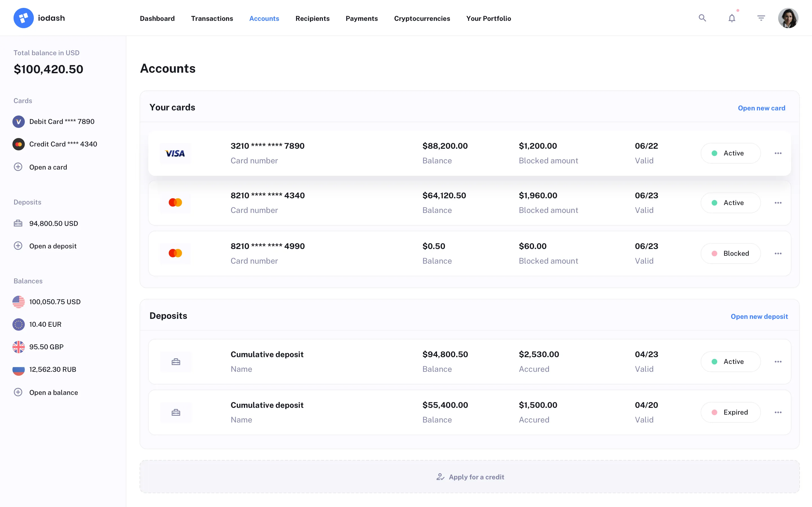This screenshot has width=812, height=507.
Task: Click the plus icon next to Open a card
Action: tap(18, 167)
